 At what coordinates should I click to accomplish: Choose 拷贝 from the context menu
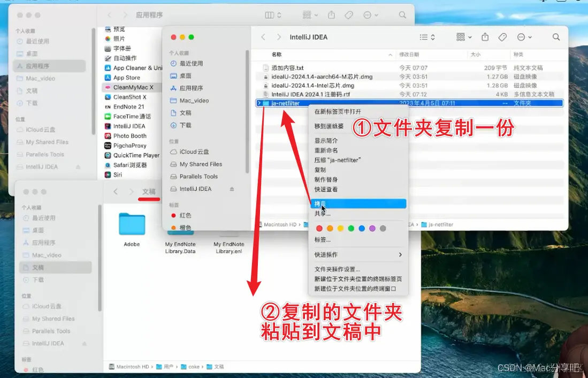332,203
